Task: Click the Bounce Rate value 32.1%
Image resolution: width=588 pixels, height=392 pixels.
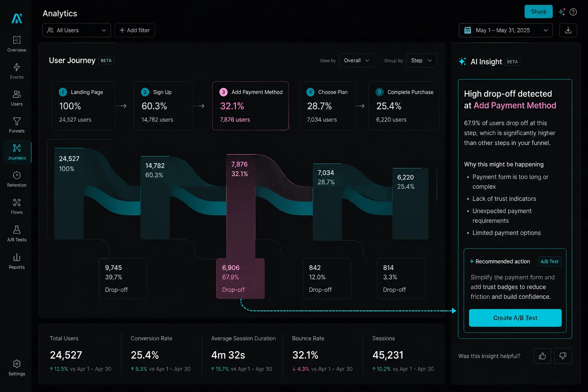Action: click(x=305, y=355)
